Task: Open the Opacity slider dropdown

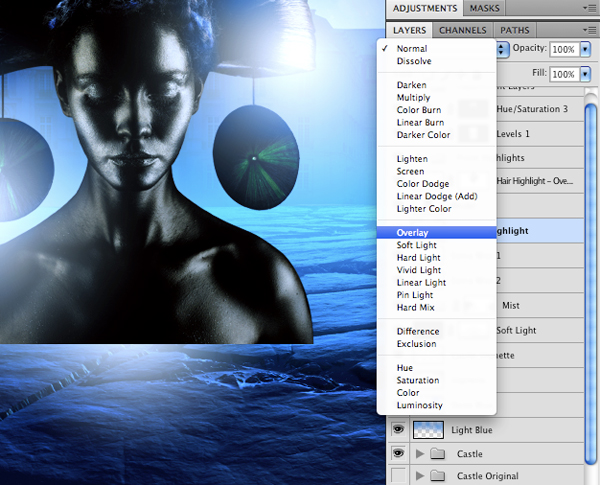Action: [x=585, y=49]
